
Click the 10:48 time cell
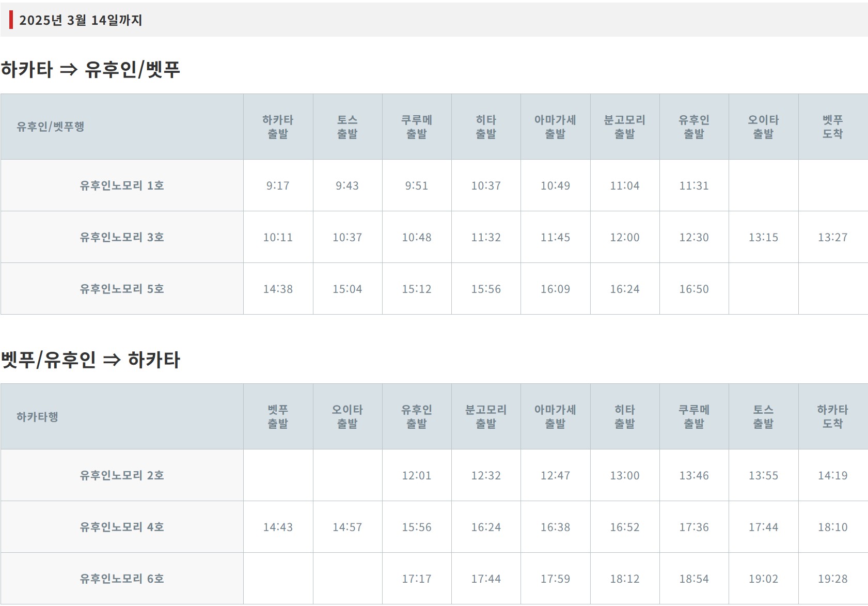click(417, 237)
